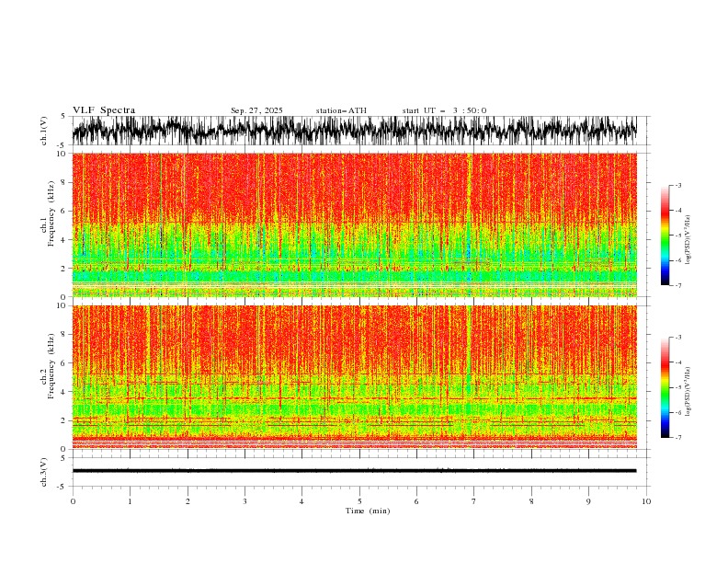Click the "ch.1(V)" axis label
This screenshot has height=563, width=728.
[x=44, y=131]
